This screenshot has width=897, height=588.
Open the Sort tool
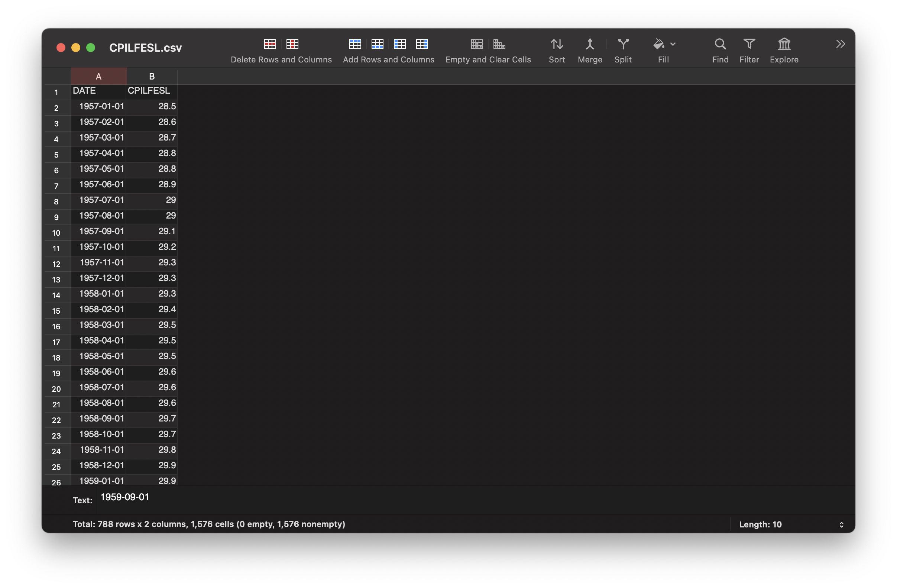click(x=557, y=44)
